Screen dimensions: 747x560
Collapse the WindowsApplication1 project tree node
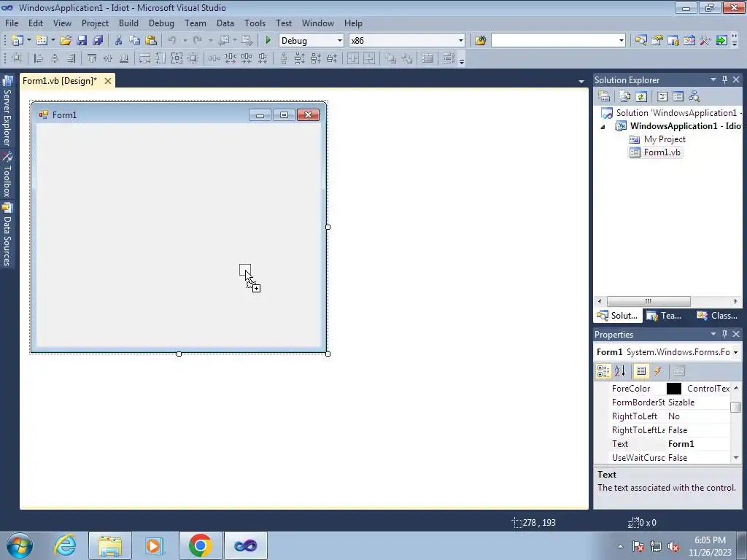[x=603, y=127]
